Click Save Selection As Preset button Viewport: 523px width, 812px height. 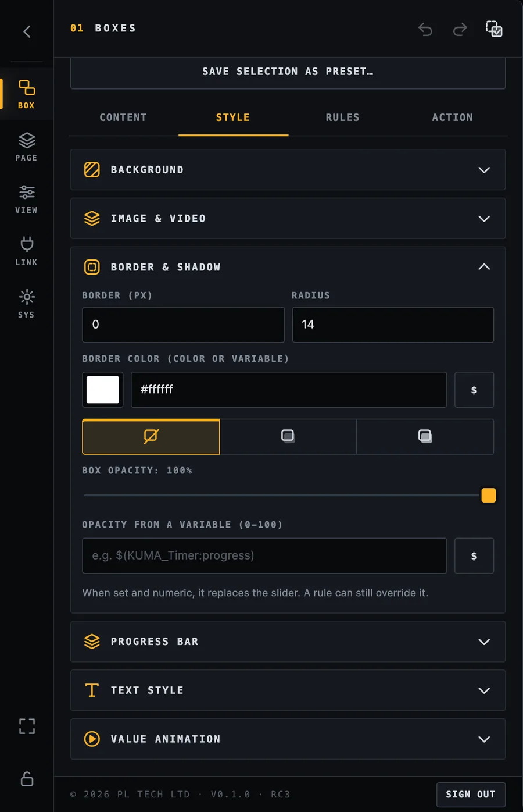point(288,72)
